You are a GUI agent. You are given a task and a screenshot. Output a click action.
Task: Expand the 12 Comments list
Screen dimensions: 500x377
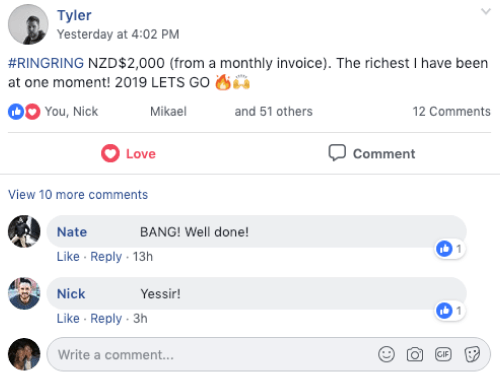pos(451,111)
